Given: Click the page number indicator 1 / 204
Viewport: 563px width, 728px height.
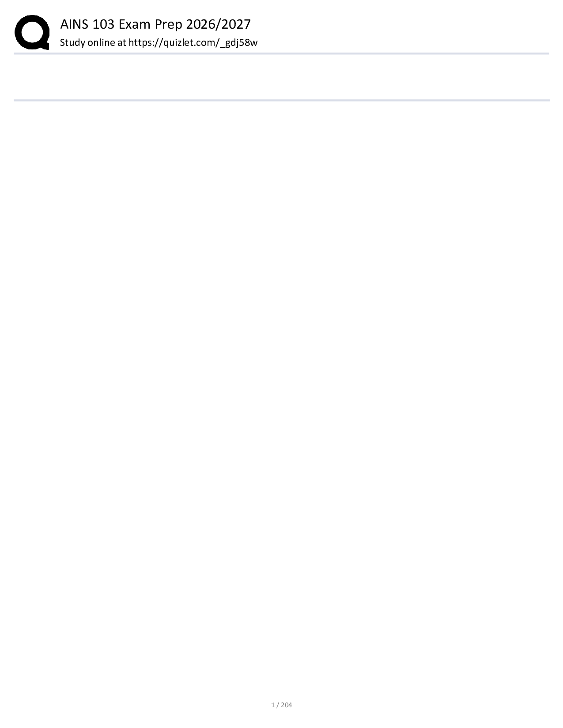Looking at the screenshot, I should click(x=281, y=705).
